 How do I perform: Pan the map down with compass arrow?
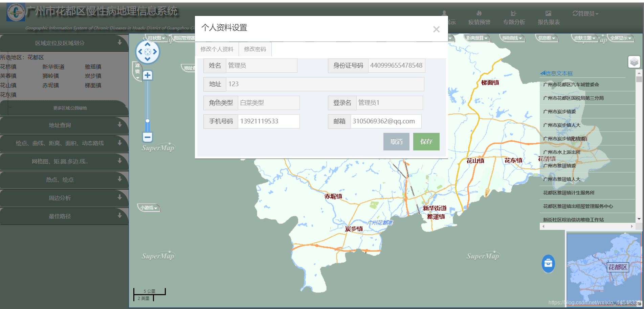point(148,59)
